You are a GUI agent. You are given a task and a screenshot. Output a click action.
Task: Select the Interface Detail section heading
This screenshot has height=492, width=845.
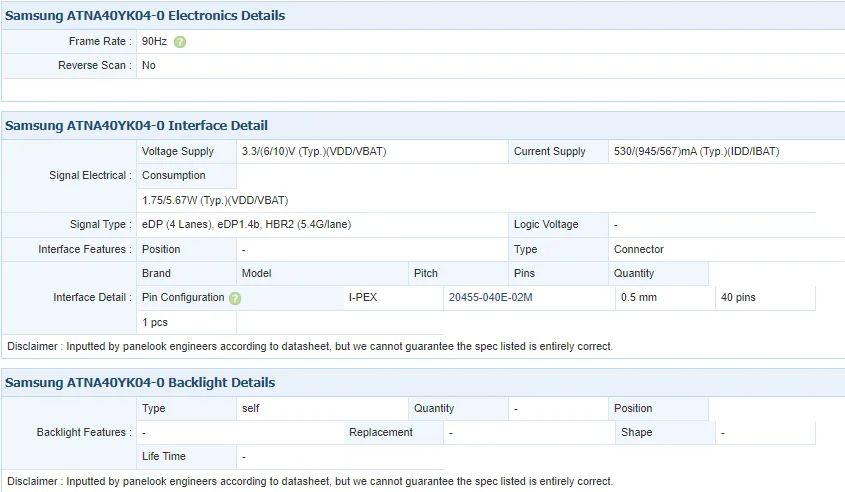pos(136,126)
